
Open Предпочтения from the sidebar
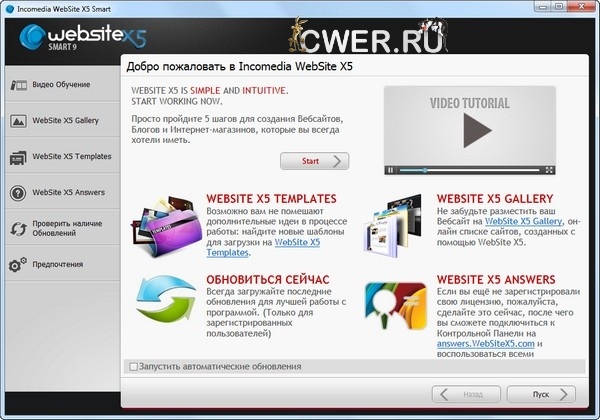63,264
